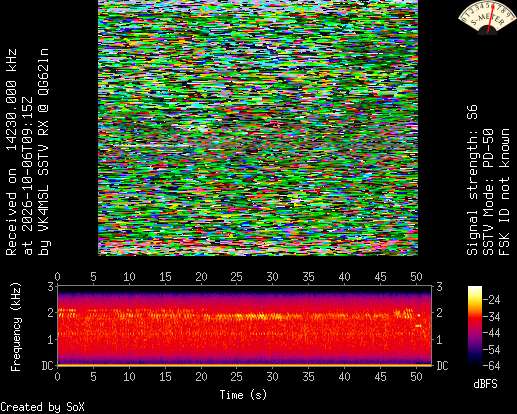
Task: Click the -24 level on dBFS legend
Action: (491, 300)
